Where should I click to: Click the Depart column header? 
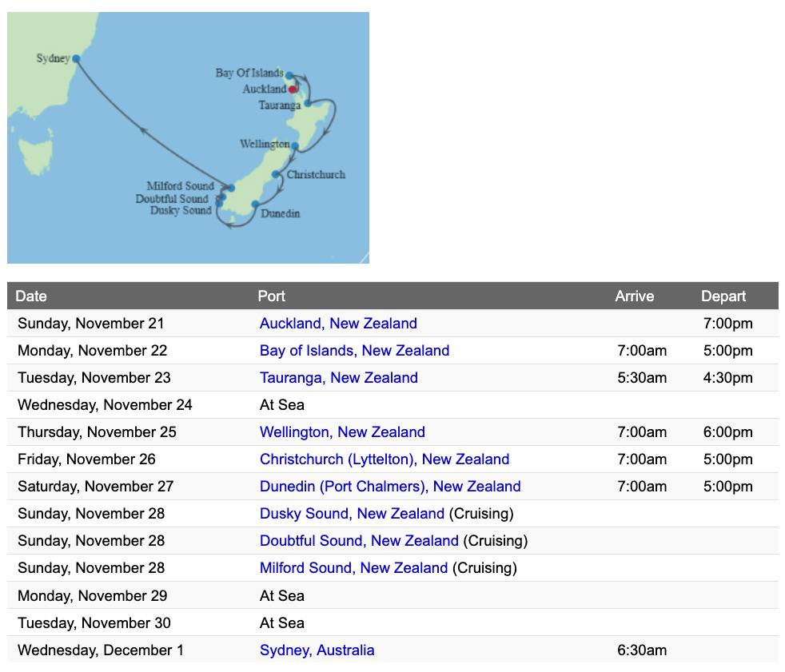click(723, 296)
